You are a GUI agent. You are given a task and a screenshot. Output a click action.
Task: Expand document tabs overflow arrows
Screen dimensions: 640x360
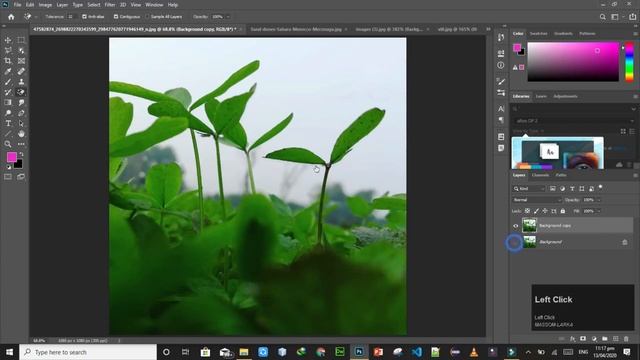click(488, 29)
